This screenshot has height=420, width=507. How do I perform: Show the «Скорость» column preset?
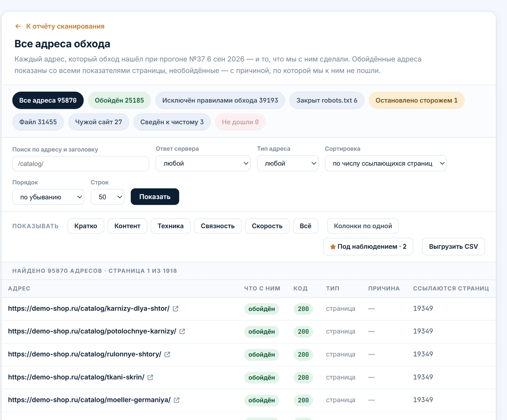click(x=267, y=226)
